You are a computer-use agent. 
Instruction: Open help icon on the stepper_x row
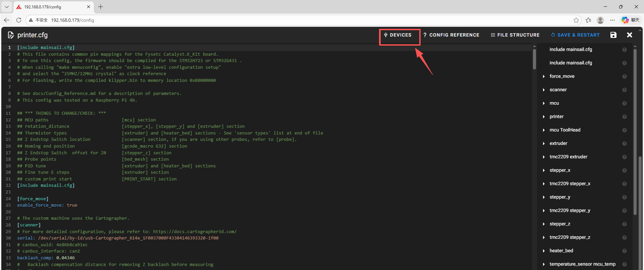625,170
